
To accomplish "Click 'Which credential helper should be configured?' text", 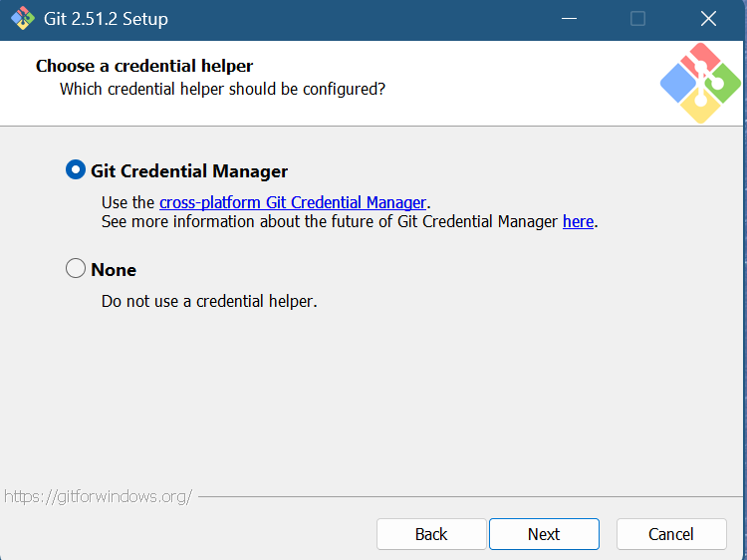I will pyautogui.click(x=222, y=89).
